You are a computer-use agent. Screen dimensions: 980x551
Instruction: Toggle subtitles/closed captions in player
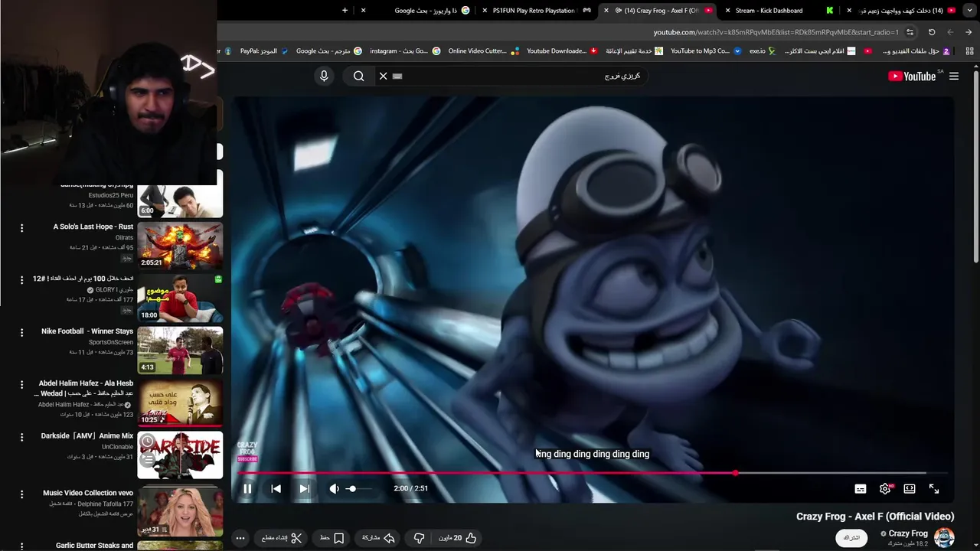(x=861, y=488)
